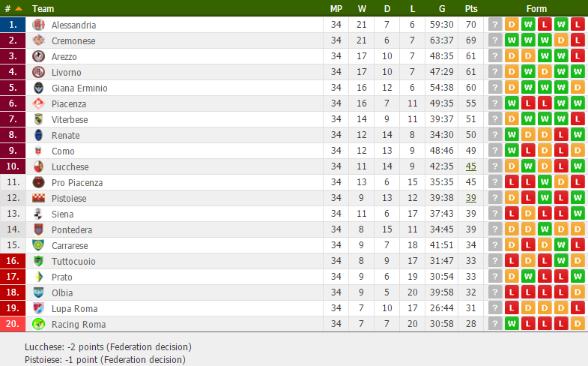Click the grey question mark in Livorno's form

pos(495,72)
